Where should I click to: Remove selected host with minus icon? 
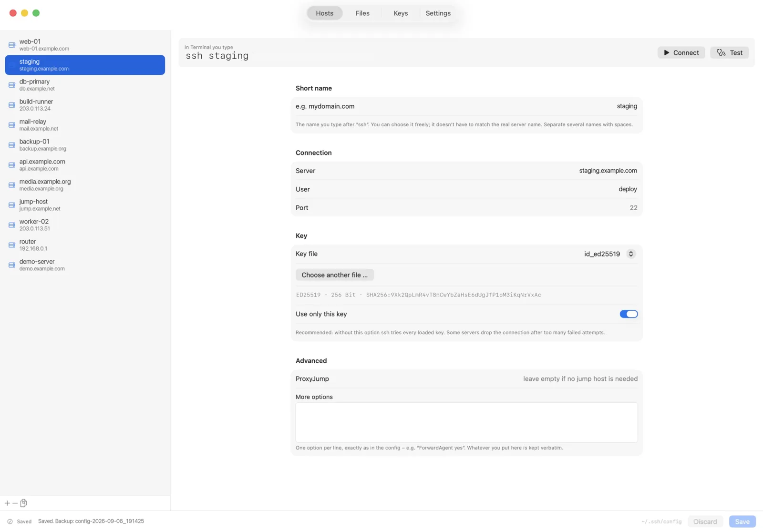point(15,503)
